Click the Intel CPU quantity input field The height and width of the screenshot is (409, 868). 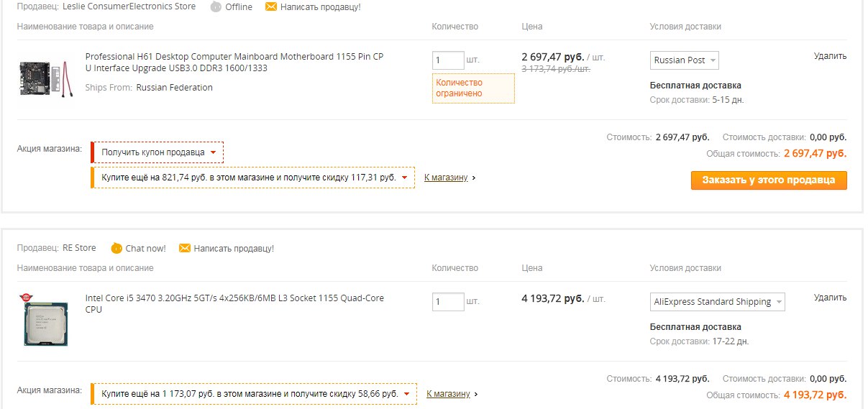(x=448, y=301)
